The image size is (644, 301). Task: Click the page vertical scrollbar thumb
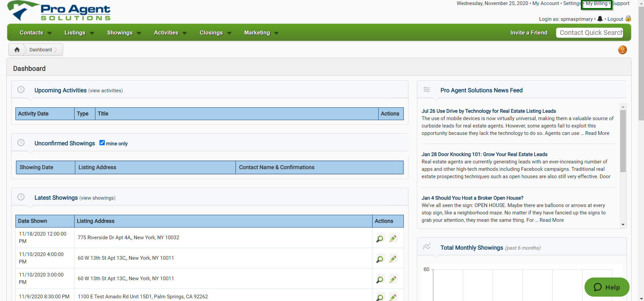click(x=641, y=64)
